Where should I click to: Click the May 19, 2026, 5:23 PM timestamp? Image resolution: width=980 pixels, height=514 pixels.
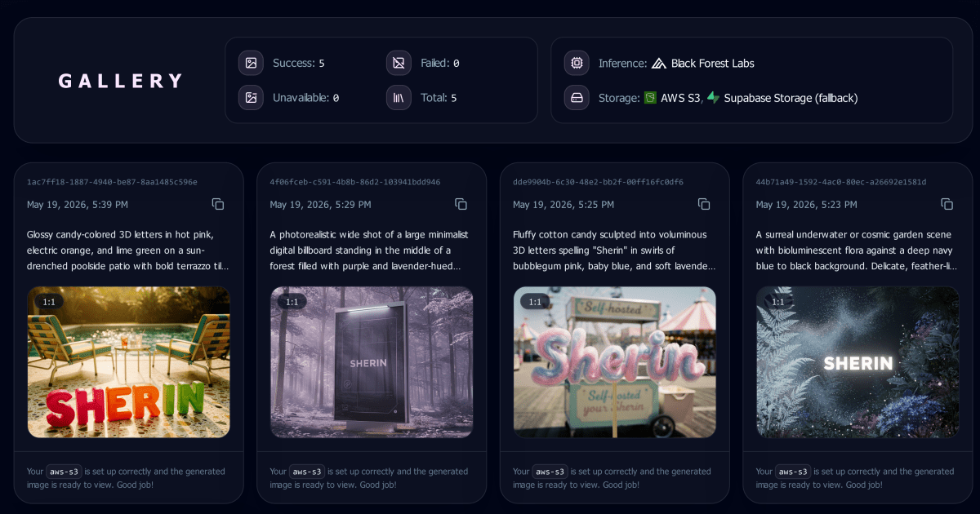pyautogui.click(x=806, y=205)
